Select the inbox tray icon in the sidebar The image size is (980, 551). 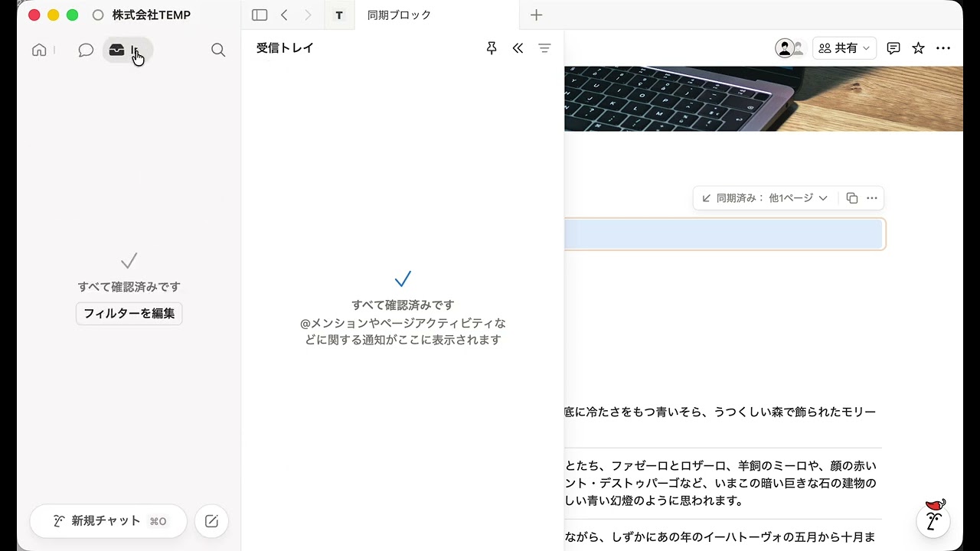116,50
